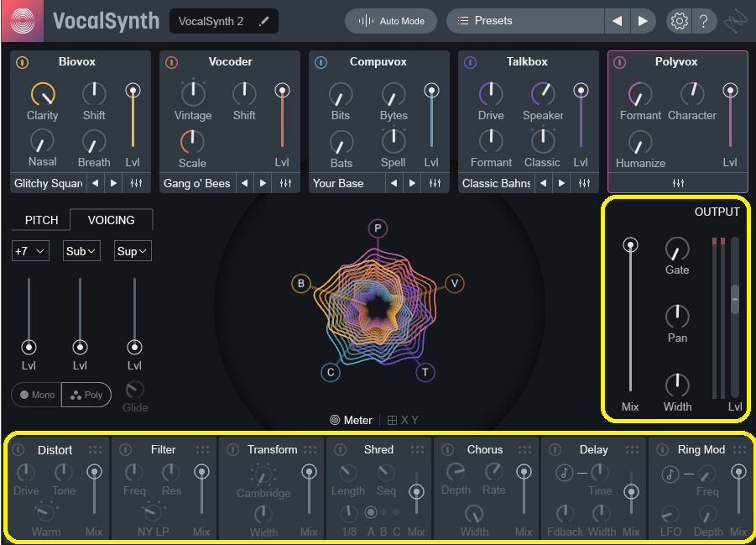Select Shred pattern A button
Image resolution: width=756 pixels, height=545 pixels.
pyautogui.click(x=371, y=512)
